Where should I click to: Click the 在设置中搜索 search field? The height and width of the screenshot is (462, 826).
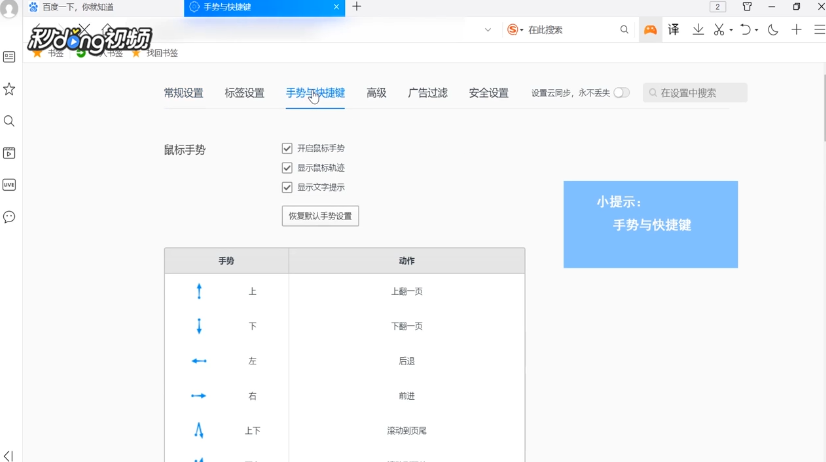695,93
